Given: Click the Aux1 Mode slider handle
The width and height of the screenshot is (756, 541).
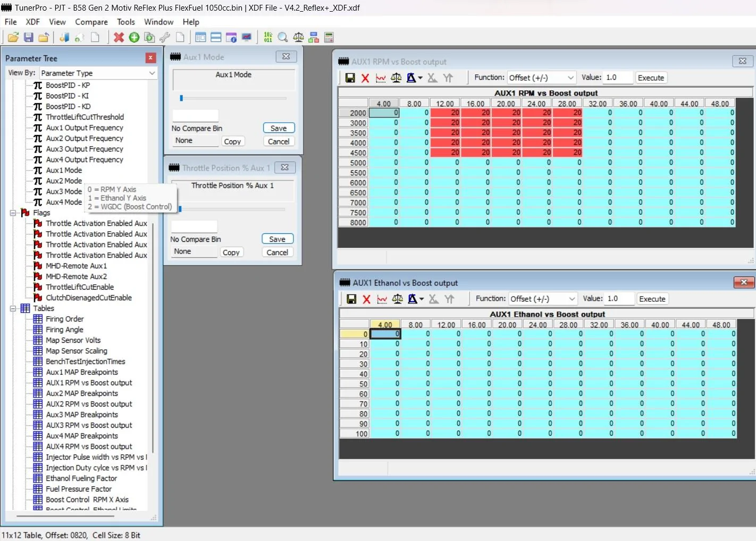Looking at the screenshot, I should pyautogui.click(x=181, y=98).
